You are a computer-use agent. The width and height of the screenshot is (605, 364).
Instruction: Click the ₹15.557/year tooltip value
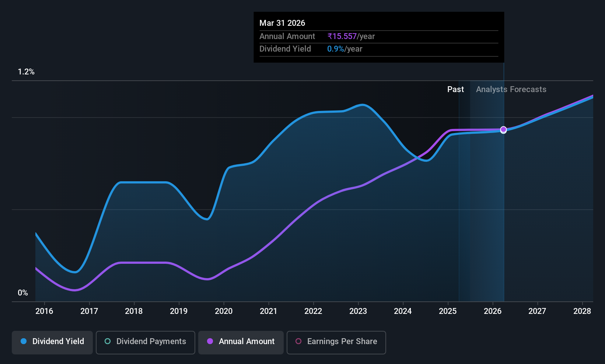click(351, 36)
